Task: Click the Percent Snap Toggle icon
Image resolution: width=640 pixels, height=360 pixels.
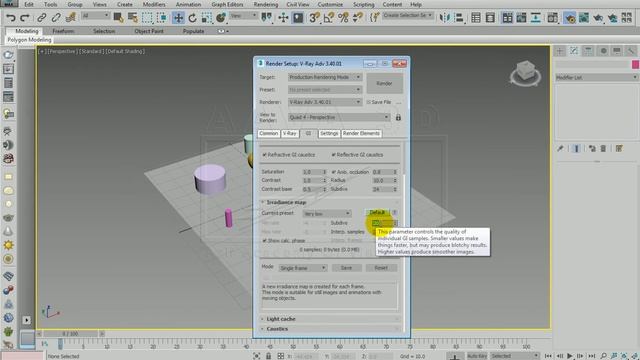Action: tap(343, 18)
